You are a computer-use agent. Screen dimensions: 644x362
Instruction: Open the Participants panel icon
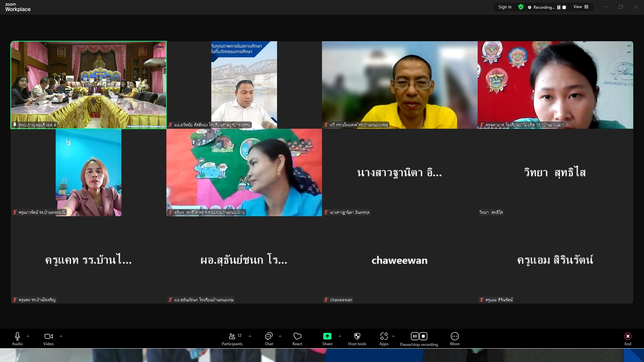pyautogui.click(x=232, y=336)
